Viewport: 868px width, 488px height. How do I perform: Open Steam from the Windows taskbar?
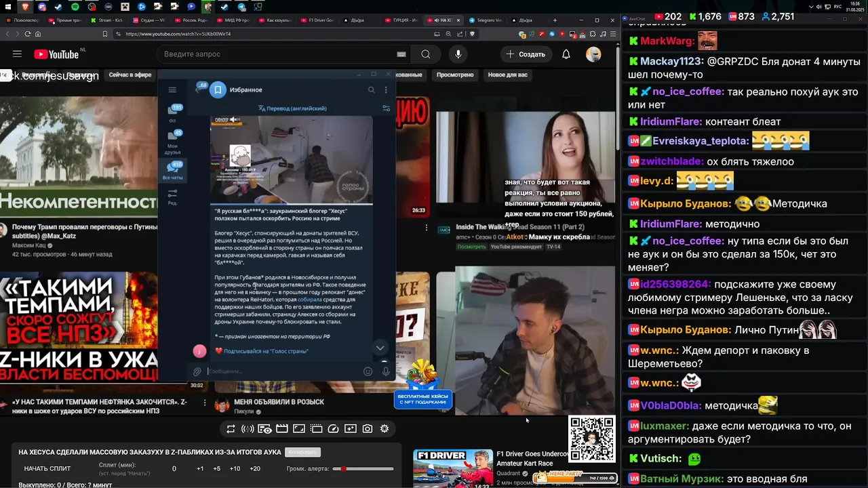(x=58, y=7)
